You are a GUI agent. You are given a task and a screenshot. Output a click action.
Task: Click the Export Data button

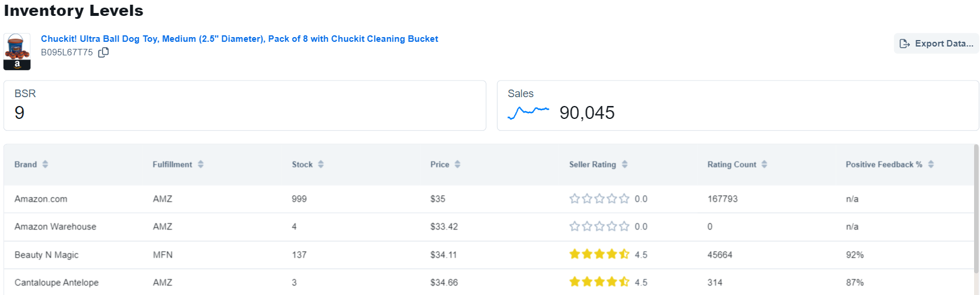pos(936,44)
